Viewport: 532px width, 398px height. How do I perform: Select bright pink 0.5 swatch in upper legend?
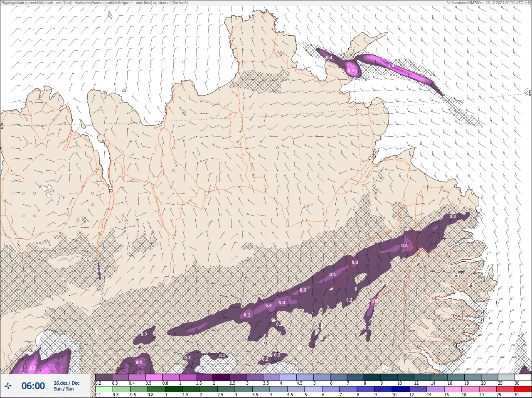[154, 378]
